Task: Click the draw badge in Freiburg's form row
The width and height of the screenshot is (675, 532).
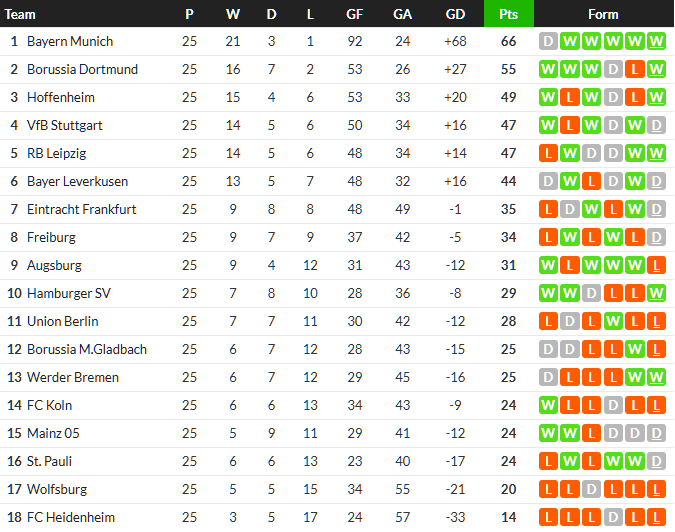Action: tap(656, 238)
